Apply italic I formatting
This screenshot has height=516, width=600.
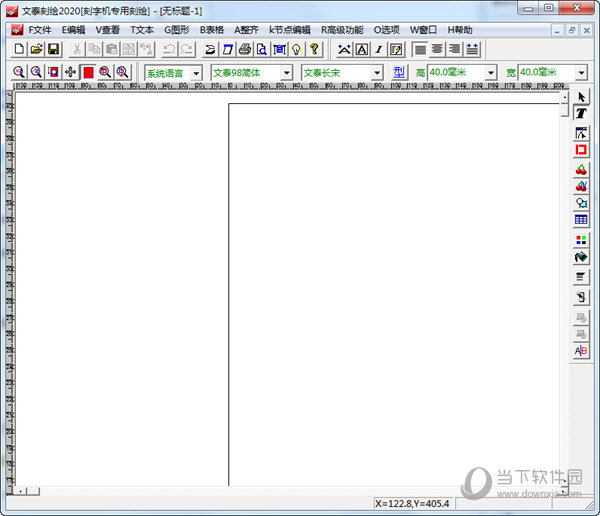coord(379,49)
